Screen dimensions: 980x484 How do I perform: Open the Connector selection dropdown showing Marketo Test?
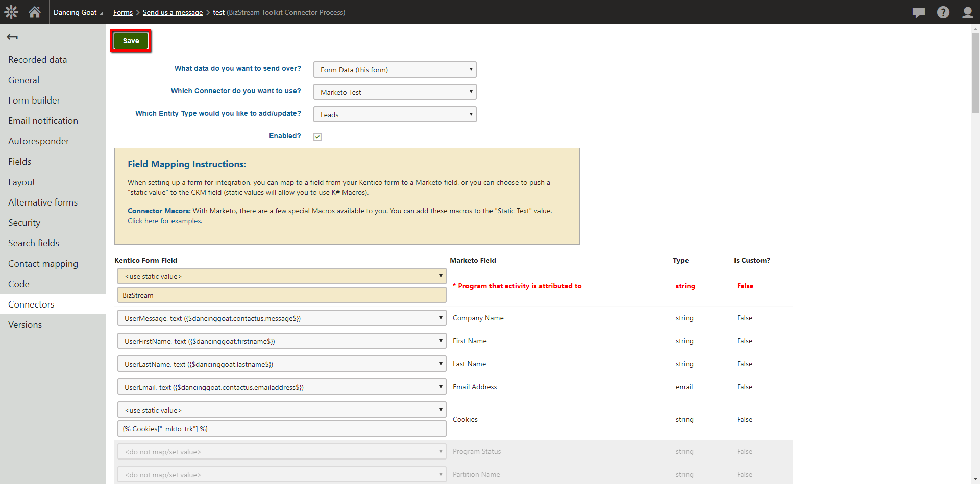pos(395,92)
